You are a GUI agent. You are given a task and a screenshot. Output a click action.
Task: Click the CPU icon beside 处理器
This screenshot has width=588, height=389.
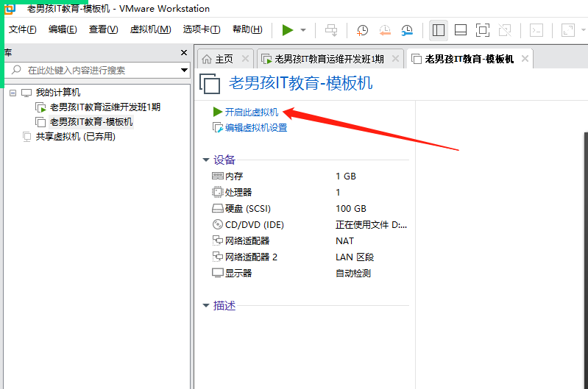(x=218, y=192)
